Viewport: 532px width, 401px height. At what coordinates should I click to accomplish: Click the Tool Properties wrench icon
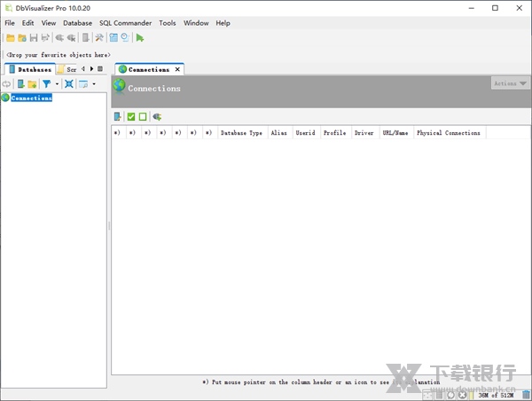[x=99, y=38]
